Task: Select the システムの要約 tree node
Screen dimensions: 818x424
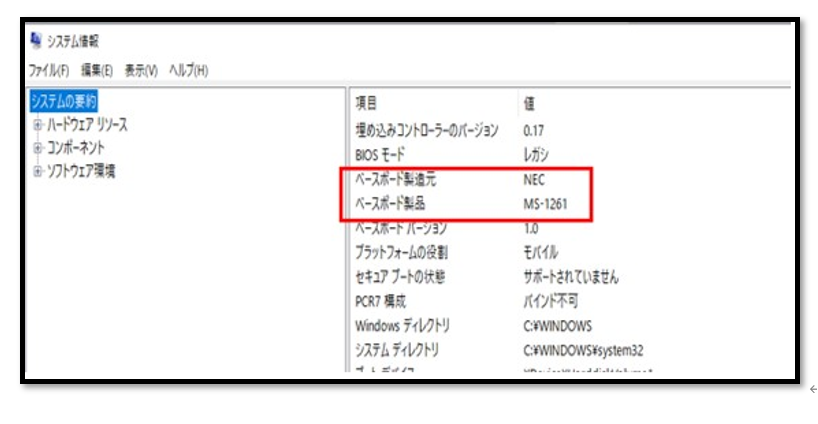Action: click(x=64, y=101)
